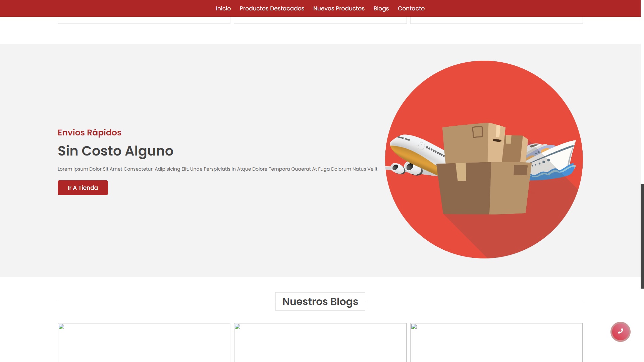Click broken image icon in middle blog card

tap(237, 327)
